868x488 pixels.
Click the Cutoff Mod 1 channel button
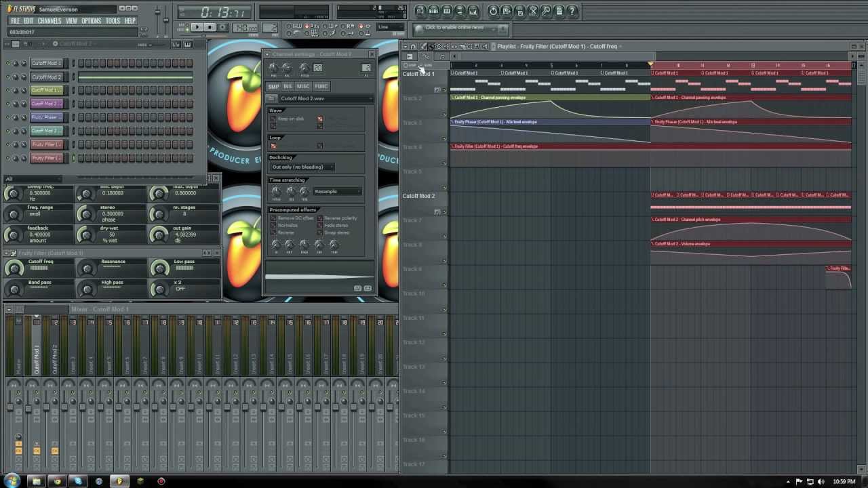[47, 63]
